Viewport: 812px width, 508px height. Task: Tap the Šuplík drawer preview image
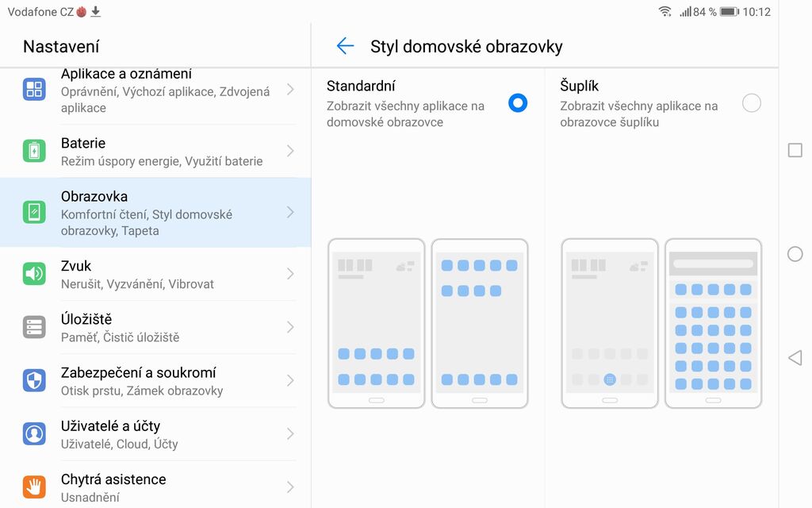[661, 323]
